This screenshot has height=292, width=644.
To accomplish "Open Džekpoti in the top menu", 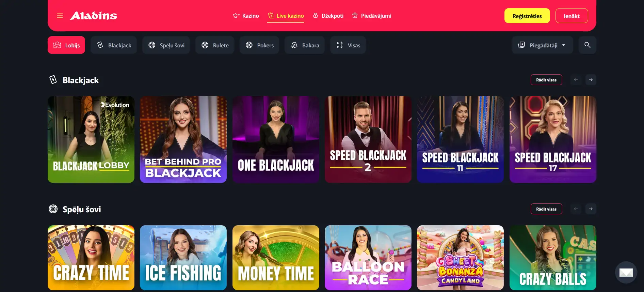I will pyautogui.click(x=328, y=16).
